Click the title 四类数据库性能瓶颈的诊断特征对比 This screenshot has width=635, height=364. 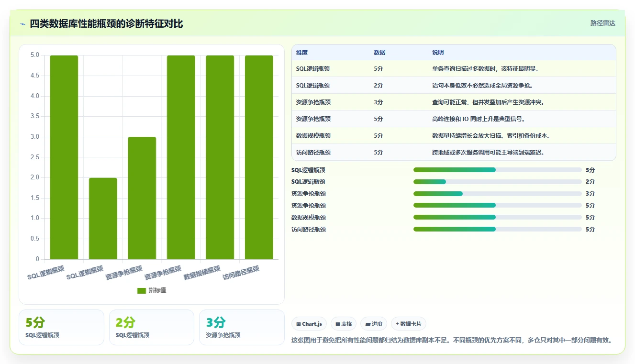pos(106,24)
